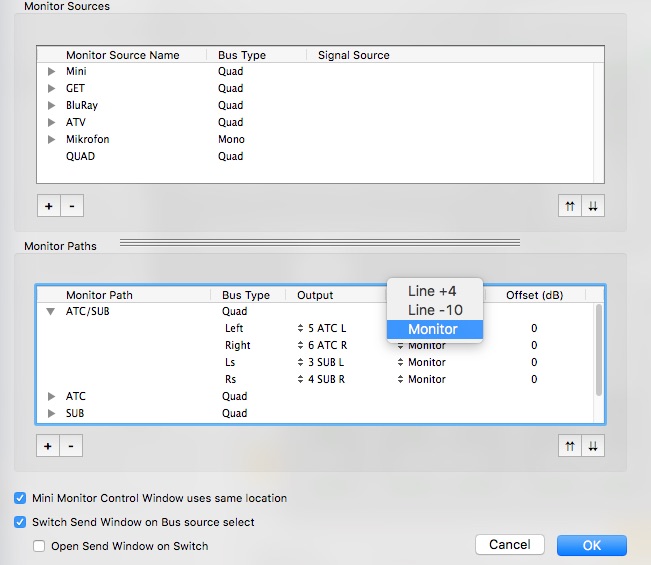The image size is (651, 565).
Task: Disable Mini Monitor Control Window same location
Action: click(x=20, y=498)
